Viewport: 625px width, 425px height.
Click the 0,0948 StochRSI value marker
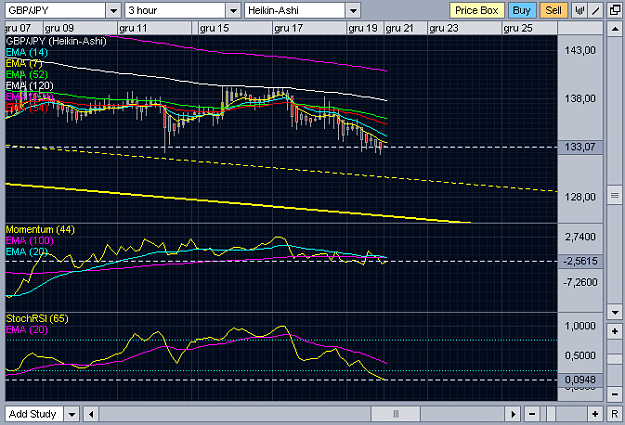[x=580, y=380]
